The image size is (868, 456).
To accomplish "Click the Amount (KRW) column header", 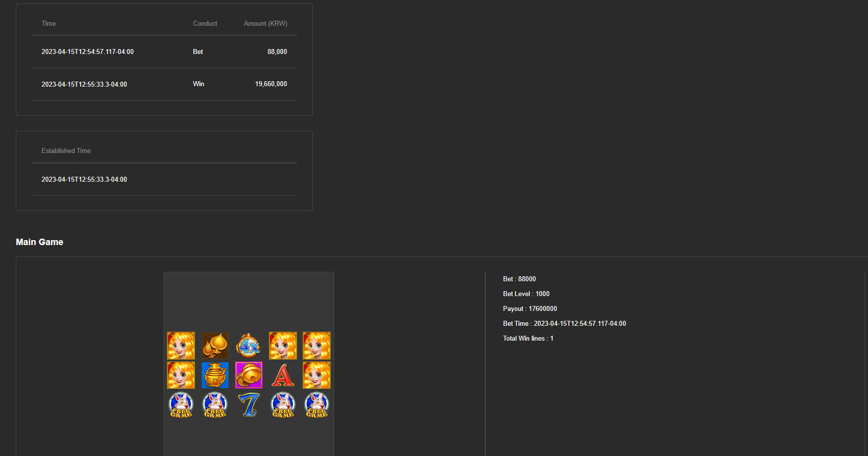I will 265,23.
